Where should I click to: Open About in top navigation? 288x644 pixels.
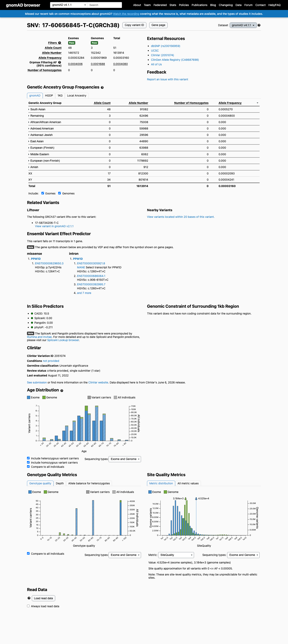(x=137, y=5)
